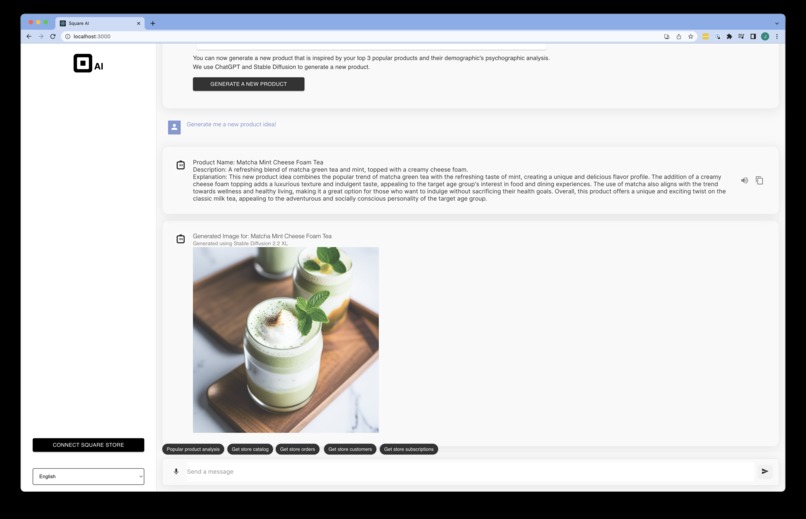Screen dimensions: 806x519
Task: Send the message with arrow icon
Action: tap(764, 471)
